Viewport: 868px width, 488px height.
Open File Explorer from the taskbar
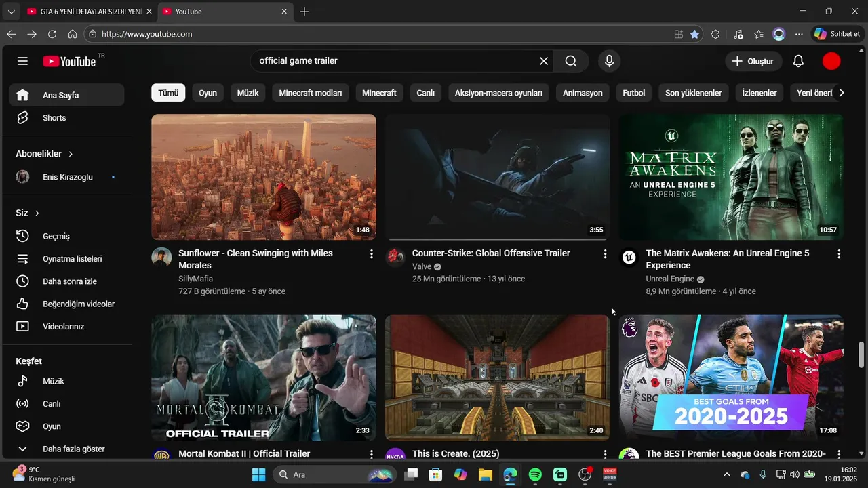coord(485,474)
